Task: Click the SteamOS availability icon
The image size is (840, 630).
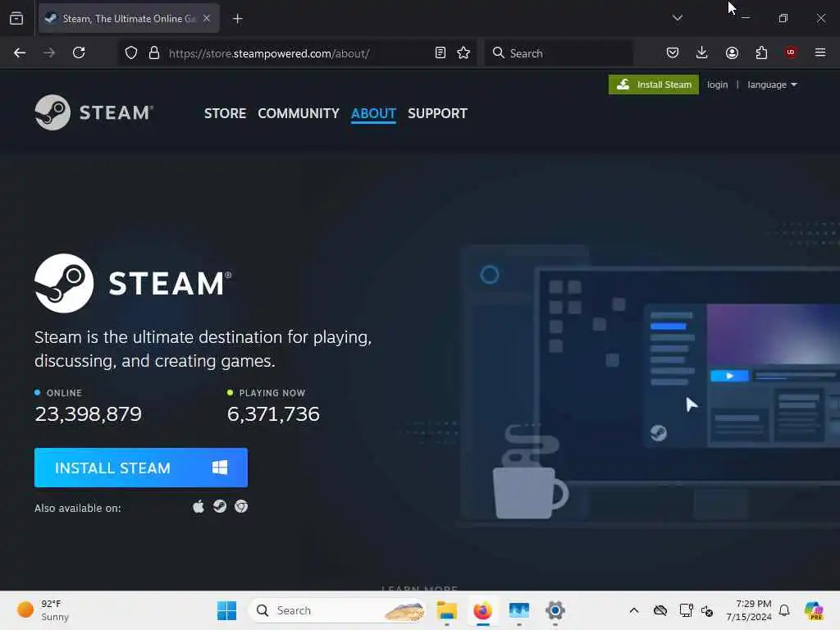Action: coord(220,507)
